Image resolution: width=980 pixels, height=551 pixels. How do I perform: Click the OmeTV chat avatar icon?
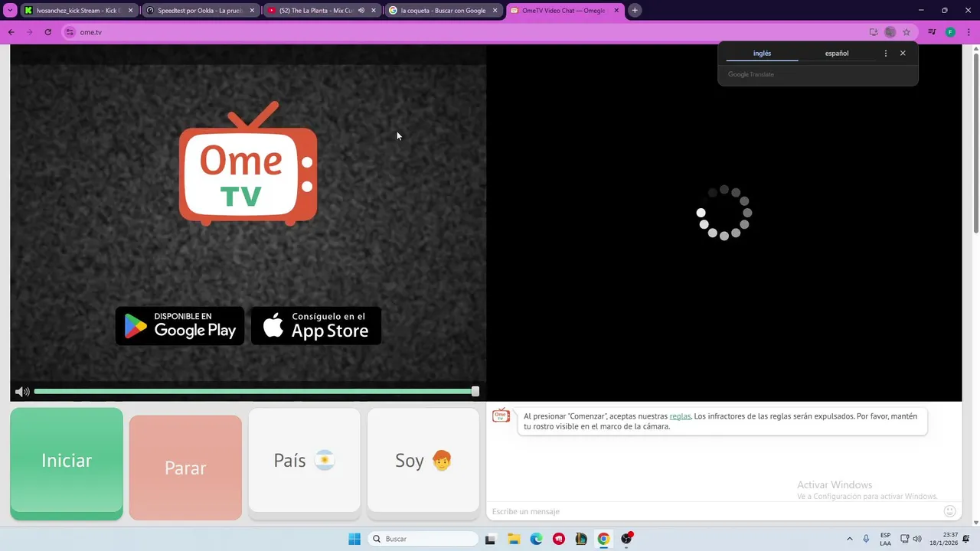pyautogui.click(x=501, y=416)
